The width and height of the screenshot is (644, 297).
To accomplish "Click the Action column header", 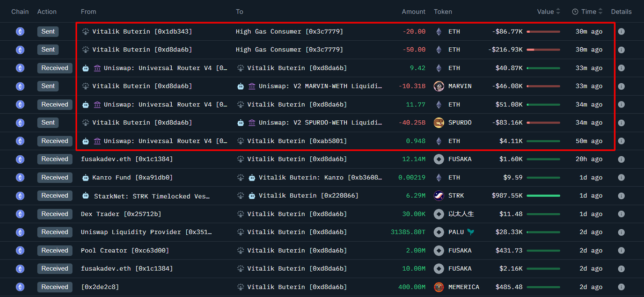I will pos(47,11).
